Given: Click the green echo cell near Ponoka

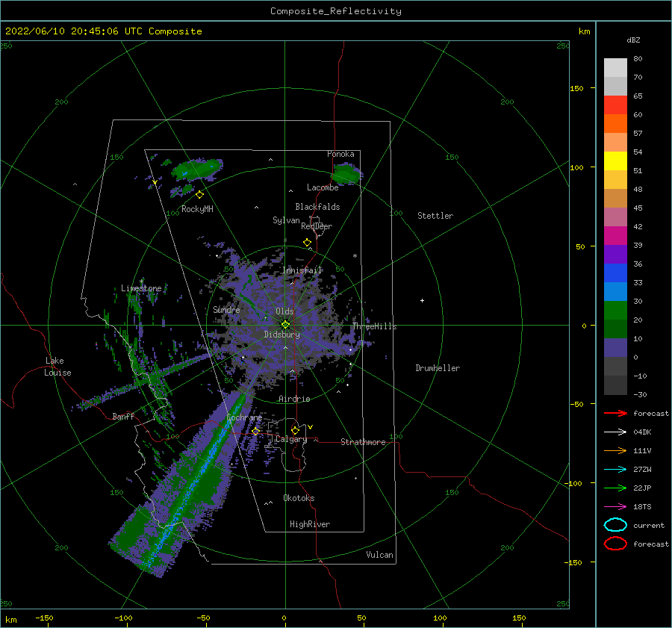Looking at the screenshot, I should click(346, 174).
